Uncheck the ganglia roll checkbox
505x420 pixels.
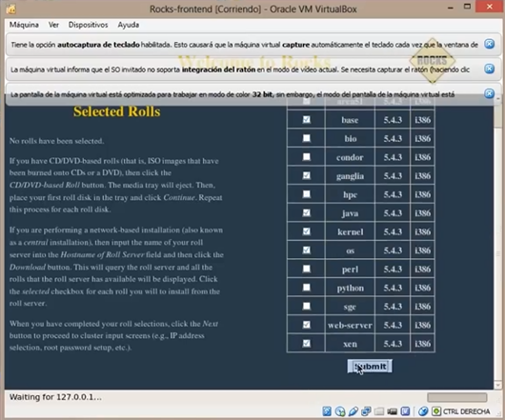coord(306,176)
